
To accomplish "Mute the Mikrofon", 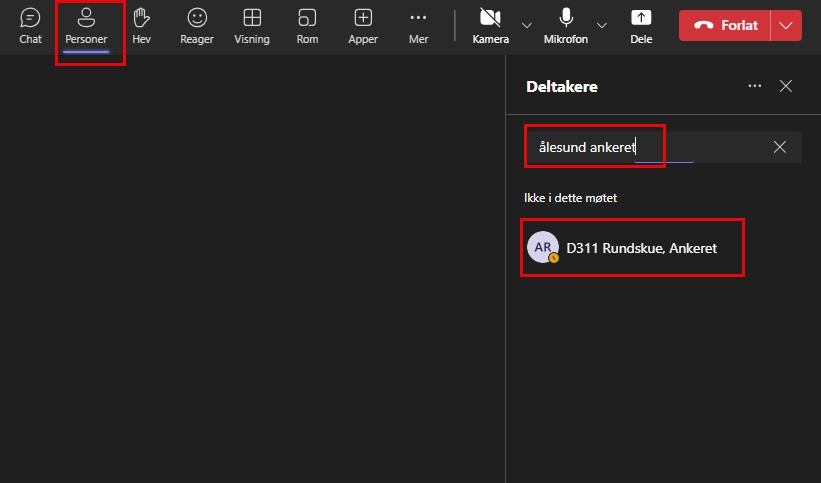I will tap(565, 26).
